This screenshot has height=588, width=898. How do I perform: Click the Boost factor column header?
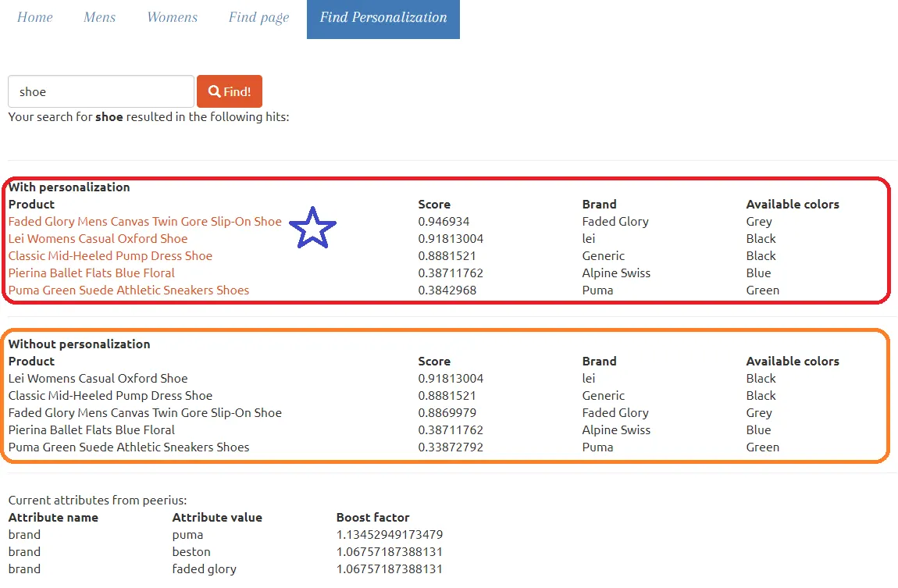372,518
